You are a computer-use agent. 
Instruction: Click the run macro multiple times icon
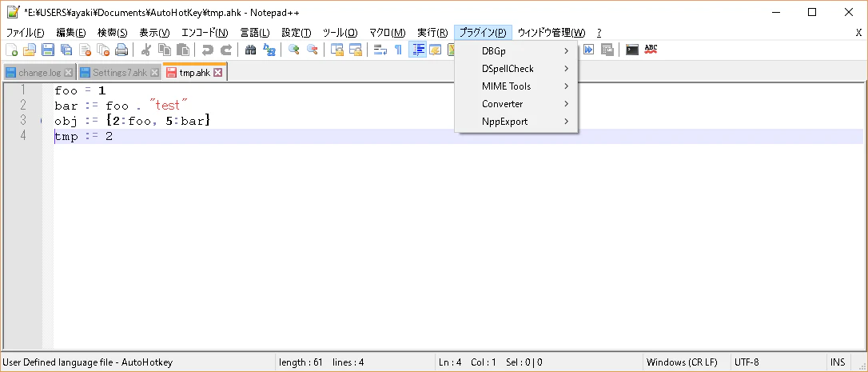(588, 50)
